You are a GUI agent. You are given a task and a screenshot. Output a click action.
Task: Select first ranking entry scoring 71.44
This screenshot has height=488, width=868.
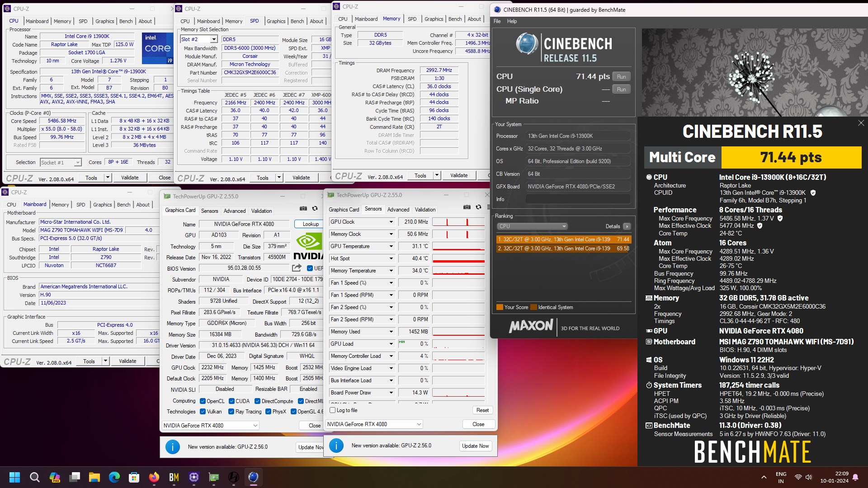[x=563, y=239]
